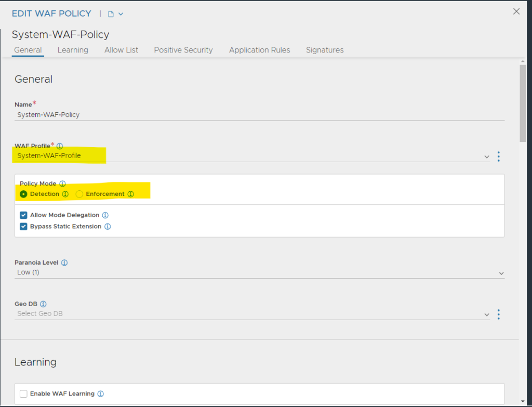Select the Detection radio button

[x=23, y=194]
